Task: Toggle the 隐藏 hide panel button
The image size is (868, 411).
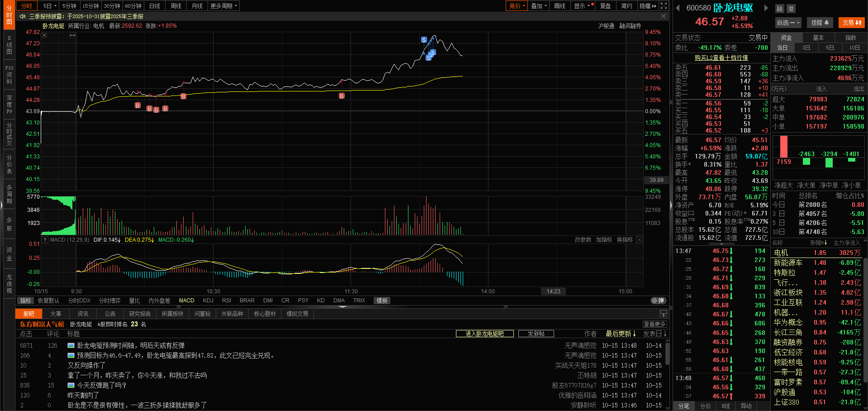Action: (648, 6)
